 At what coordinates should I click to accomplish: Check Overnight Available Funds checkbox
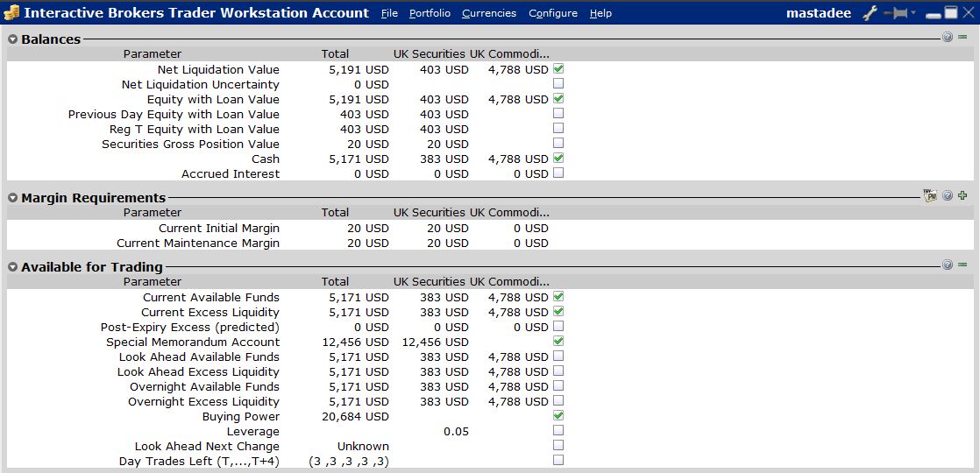tap(558, 385)
